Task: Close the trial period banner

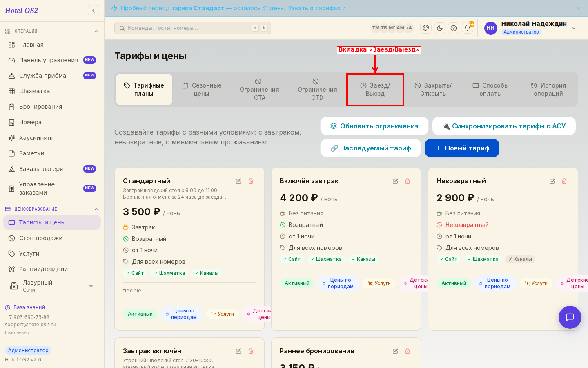Action: tap(579, 8)
